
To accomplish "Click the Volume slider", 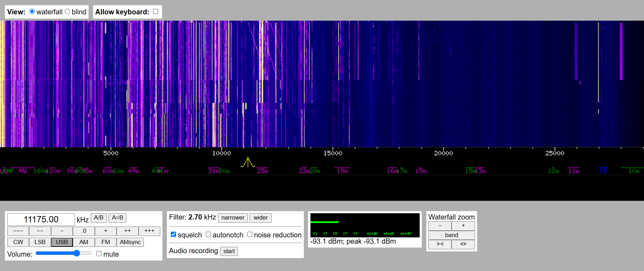I will tap(63, 253).
